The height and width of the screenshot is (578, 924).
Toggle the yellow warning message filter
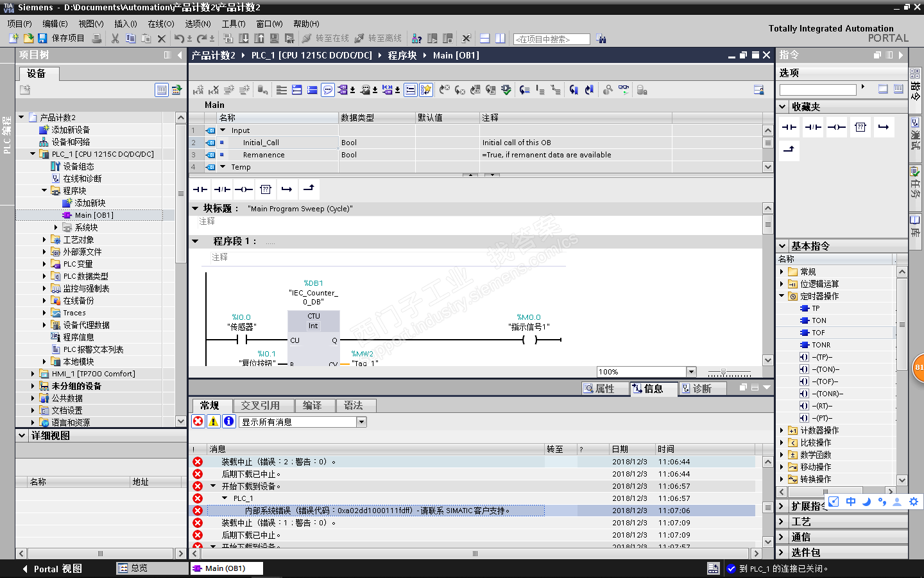214,421
